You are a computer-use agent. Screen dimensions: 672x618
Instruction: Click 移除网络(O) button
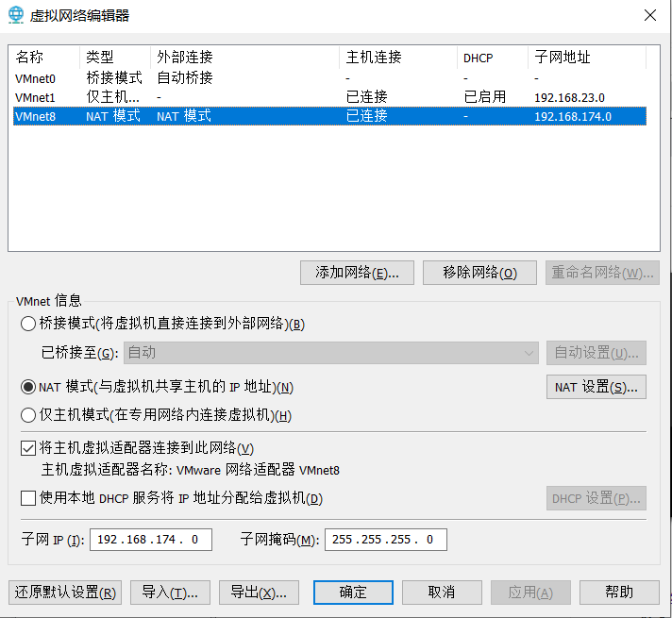click(479, 273)
